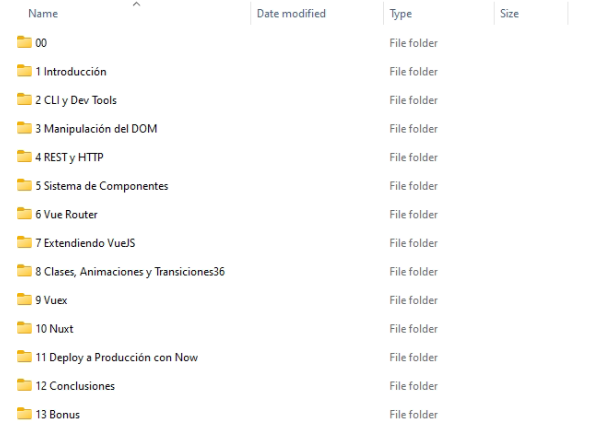Choose the name 2 CLI y Dev Tools
This screenshot has height=433, width=607.
point(76,100)
